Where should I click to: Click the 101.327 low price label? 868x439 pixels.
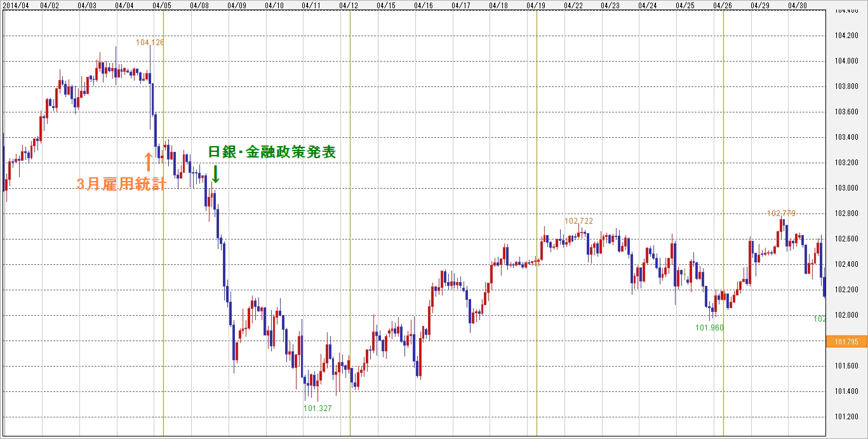tap(317, 409)
